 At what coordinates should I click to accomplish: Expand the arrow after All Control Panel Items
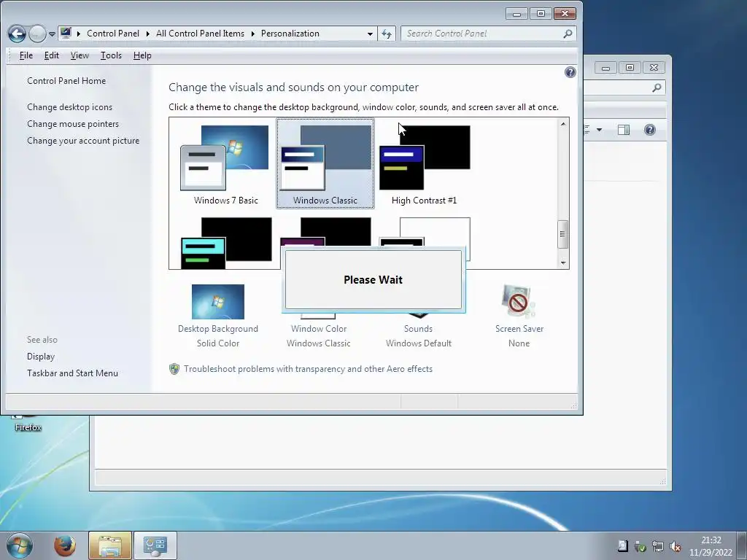tap(252, 34)
